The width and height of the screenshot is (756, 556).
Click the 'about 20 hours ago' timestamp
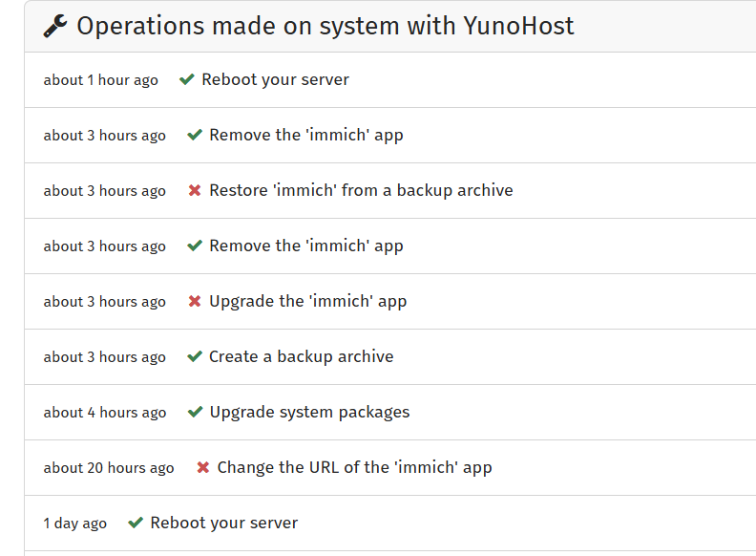click(109, 468)
